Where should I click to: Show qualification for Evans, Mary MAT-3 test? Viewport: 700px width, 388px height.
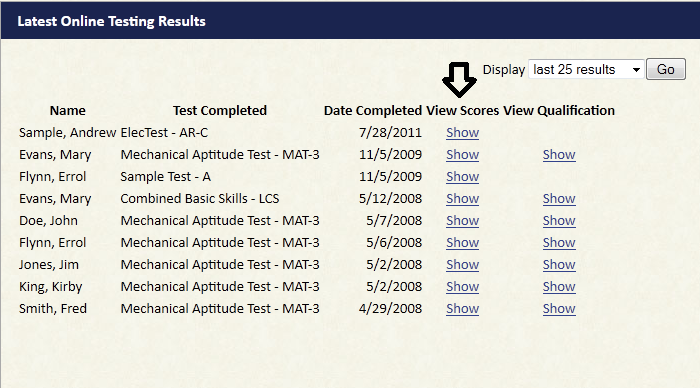[x=559, y=154]
